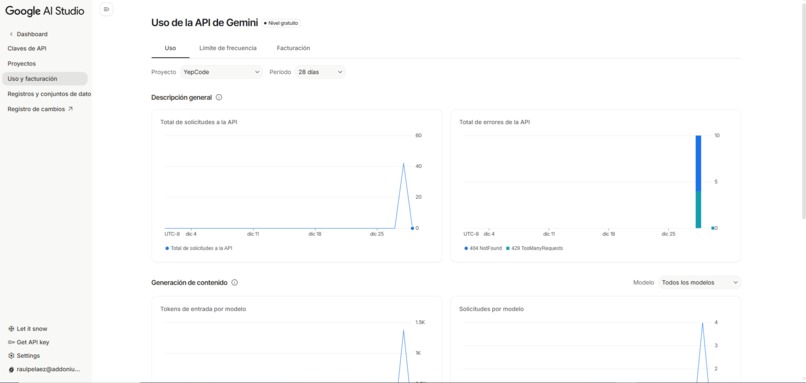Viewport: 806px width, 383px height.
Task: Click the Let it snow option
Action: (32, 329)
